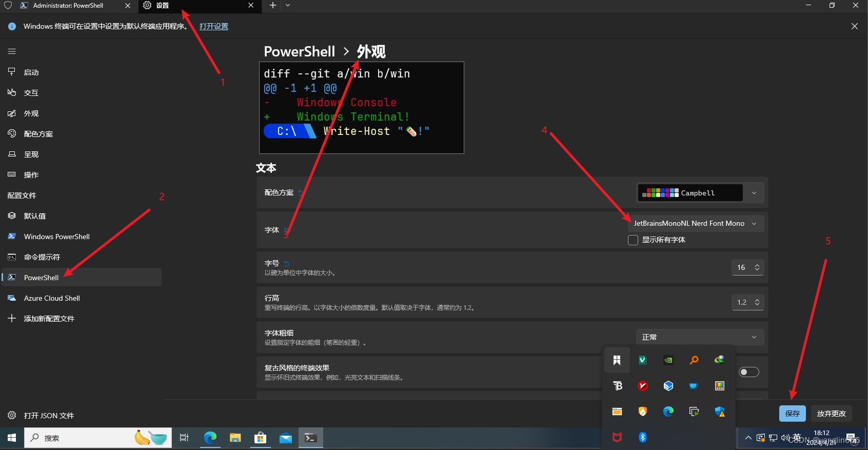Open the JetBrainsMonoNL Nerd Font dropdown
The width and height of the screenshot is (868, 450).
tap(696, 223)
